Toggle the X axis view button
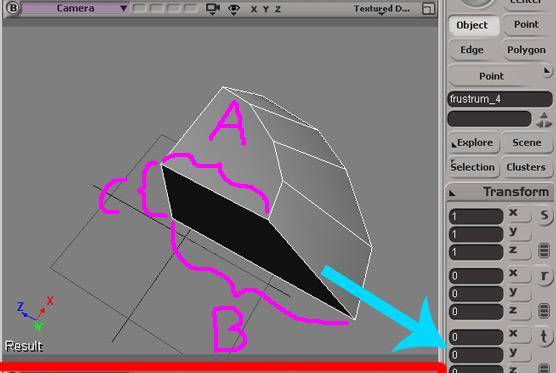Viewport: 556px width, 373px height. [254, 9]
